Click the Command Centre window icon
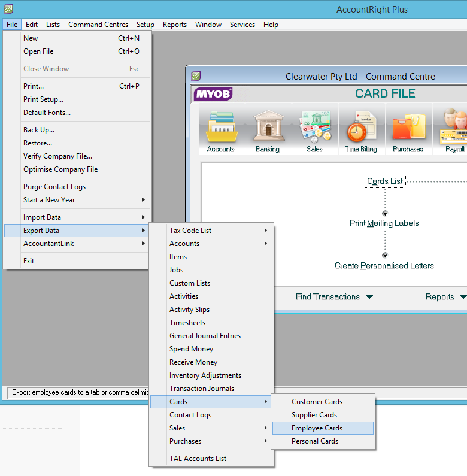Viewport: 467px width, 476px height. [196, 76]
